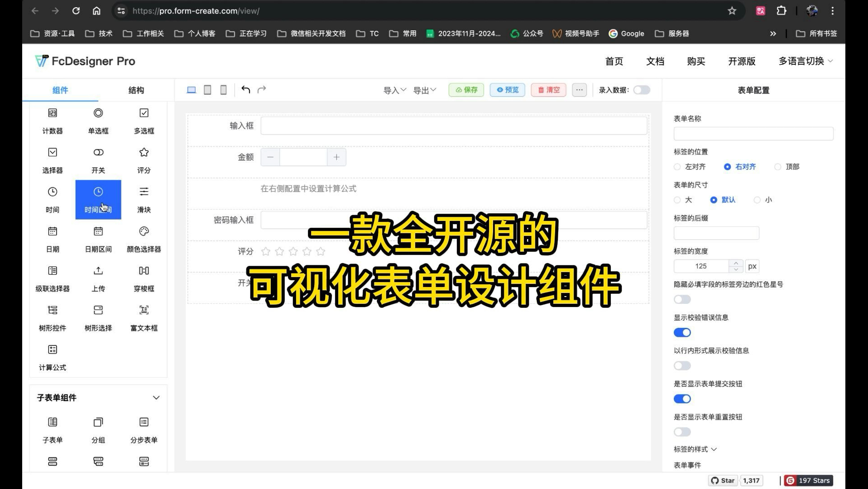
Task: Open 文档 in top navigation
Action: [x=655, y=61]
